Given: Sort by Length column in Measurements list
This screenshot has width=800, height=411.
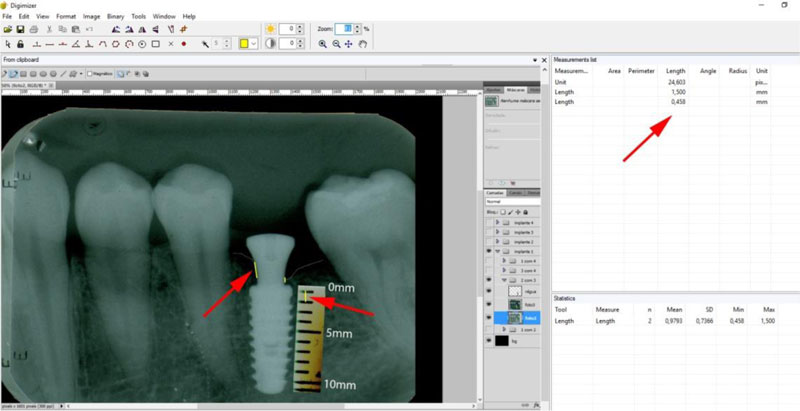Looking at the screenshot, I should [x=676, y=71].
